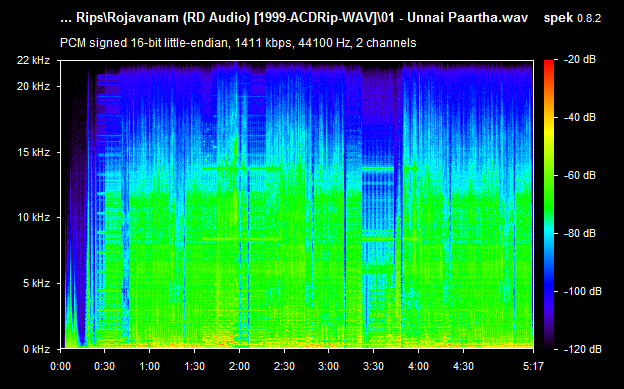Click the -60 dB scale label
This screenshot has width=624, height=389.
pyautogui.click(x=579, y=175)
